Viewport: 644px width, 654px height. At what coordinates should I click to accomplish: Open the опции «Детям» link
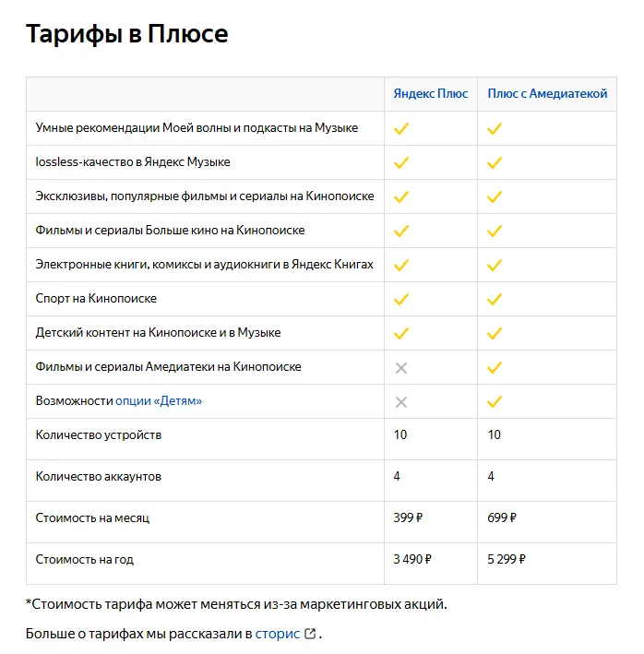pos(159,401)
